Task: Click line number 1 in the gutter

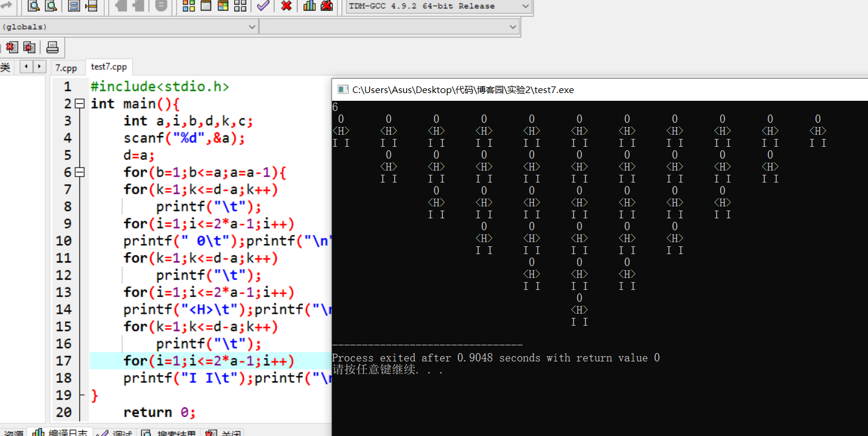Action: [67, 87]
